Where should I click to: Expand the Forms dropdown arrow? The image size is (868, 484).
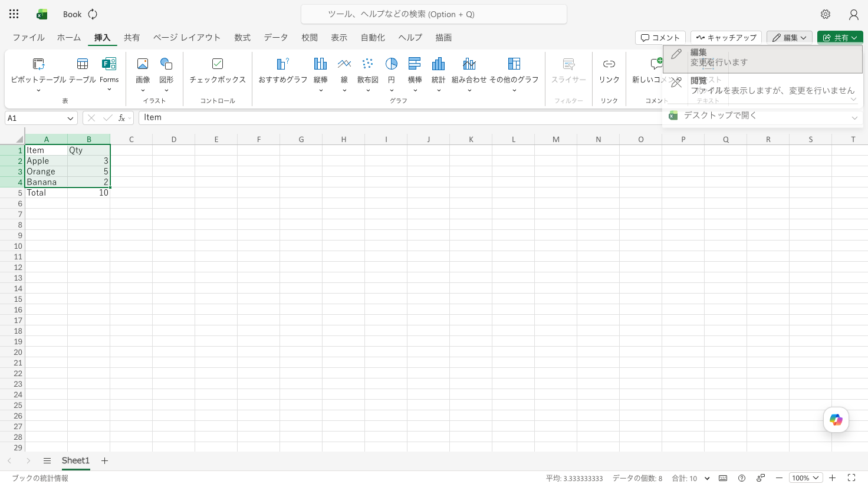point(109,90)
